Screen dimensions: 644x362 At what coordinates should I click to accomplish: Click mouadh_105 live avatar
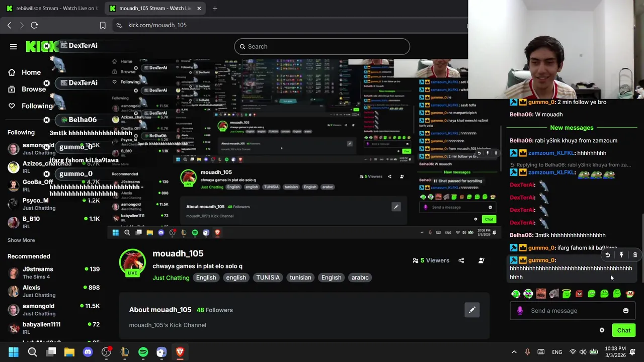click(x=132, y=262)
